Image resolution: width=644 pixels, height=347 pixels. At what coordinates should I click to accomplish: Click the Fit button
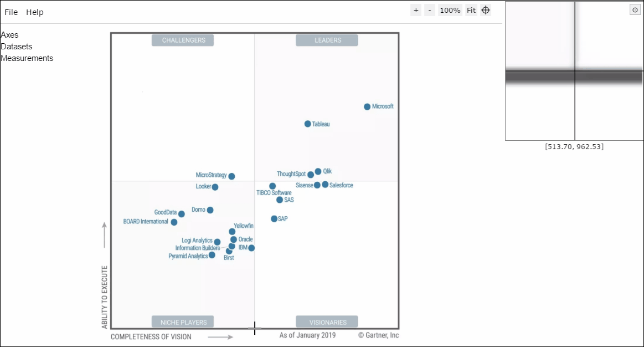click(471, 11)
